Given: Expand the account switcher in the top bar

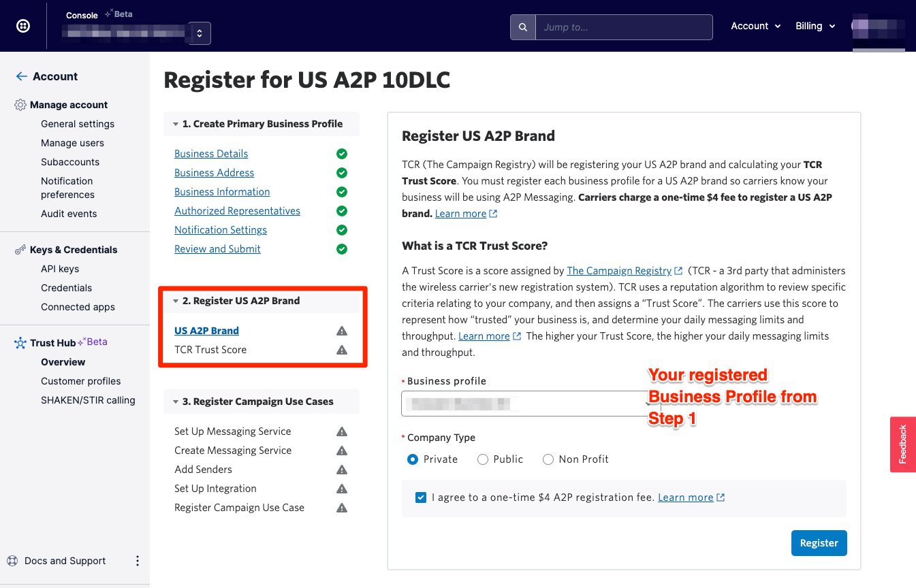Looking at the screenshot, I should point(199,33).
